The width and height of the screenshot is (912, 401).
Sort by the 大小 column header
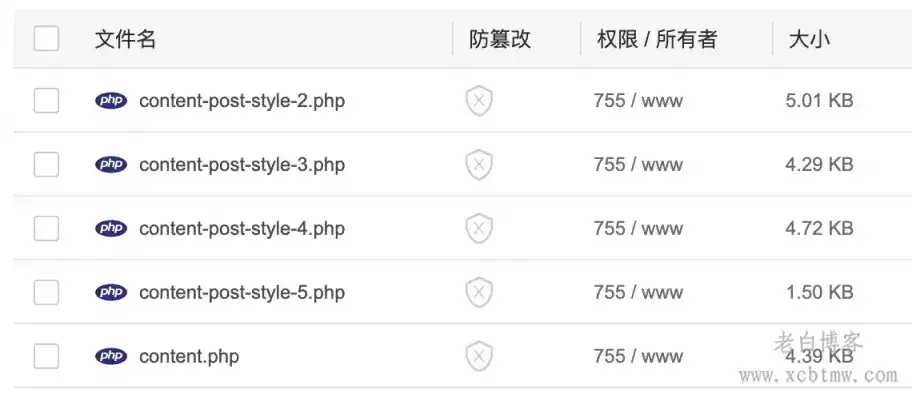click(x=810, y=40)
